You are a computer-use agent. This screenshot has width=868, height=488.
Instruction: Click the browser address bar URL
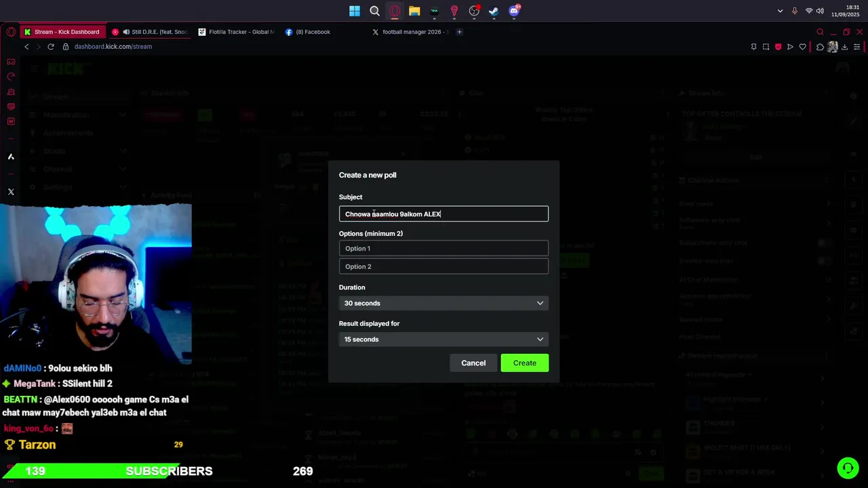tap(113, 47)
